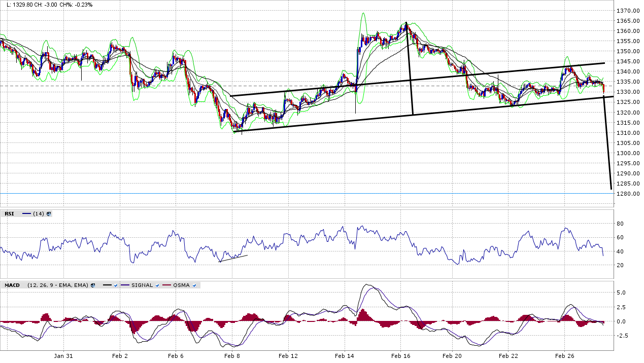Click the RSI blue line color swatch
The width and height of the screenshot is (644, 363).
click(x=26, y=214)
